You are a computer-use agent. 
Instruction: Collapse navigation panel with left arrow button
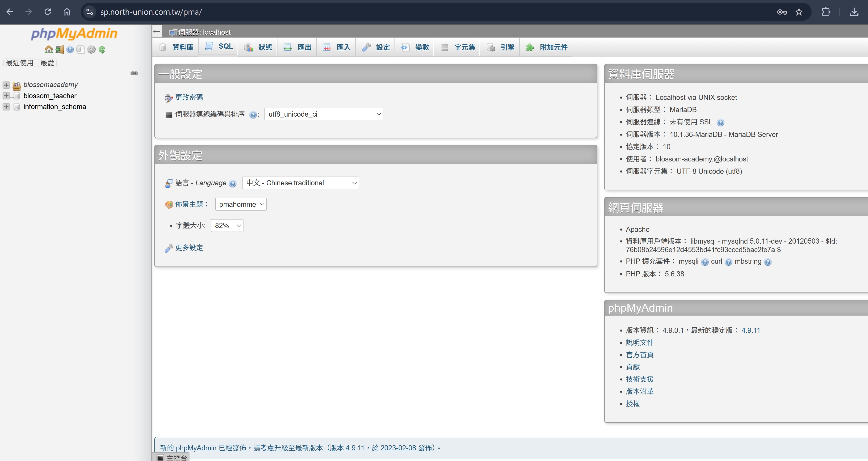tap(157, 32)
